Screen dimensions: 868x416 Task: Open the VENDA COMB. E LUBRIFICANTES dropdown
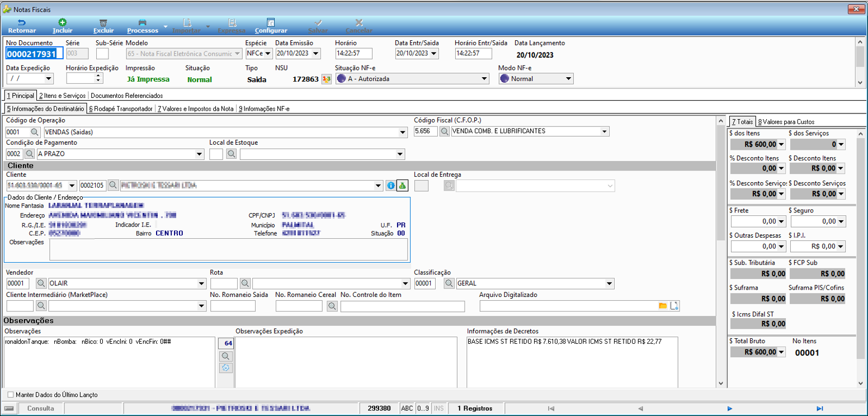605,131
